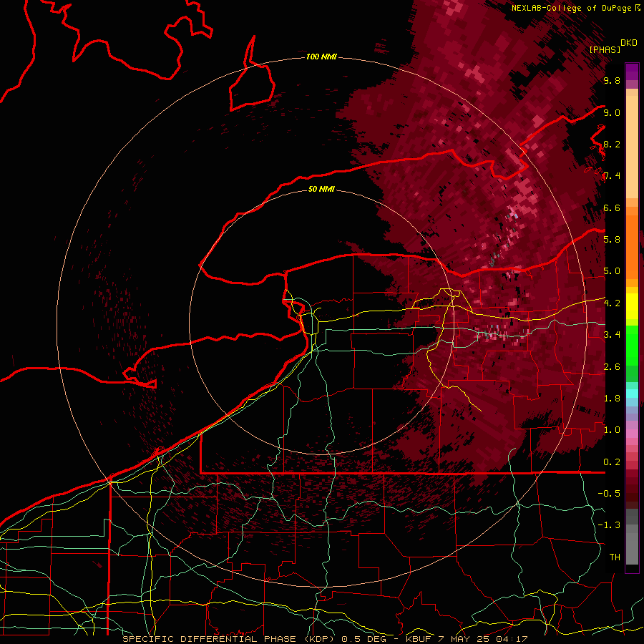Viewport: 644px width, 644px height.
Task: Pick the 9.0 value on the scale
Action: [x=612, y=112]
